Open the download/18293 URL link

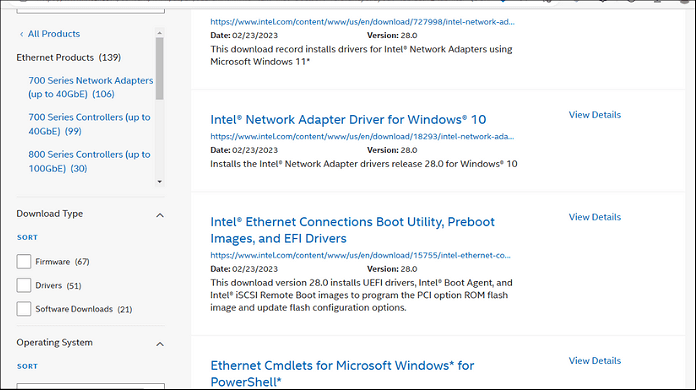pyautogui.click(x=362, y=136)
